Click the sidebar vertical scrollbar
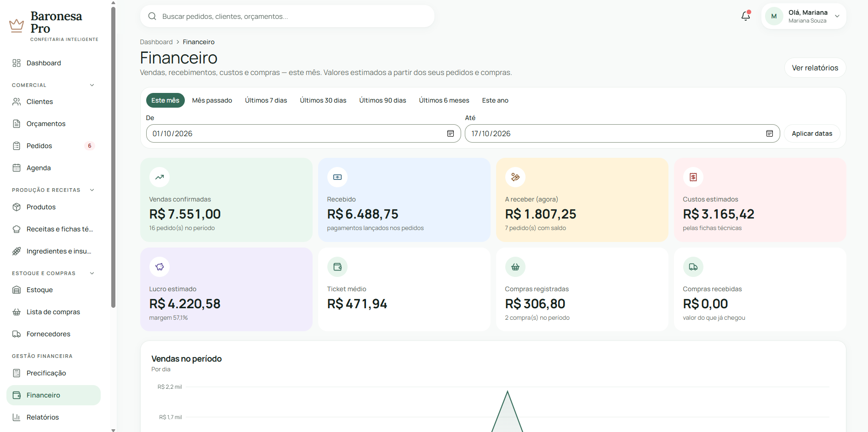The width and height of the screenshot is (868, 432). [x=113, y=156]
